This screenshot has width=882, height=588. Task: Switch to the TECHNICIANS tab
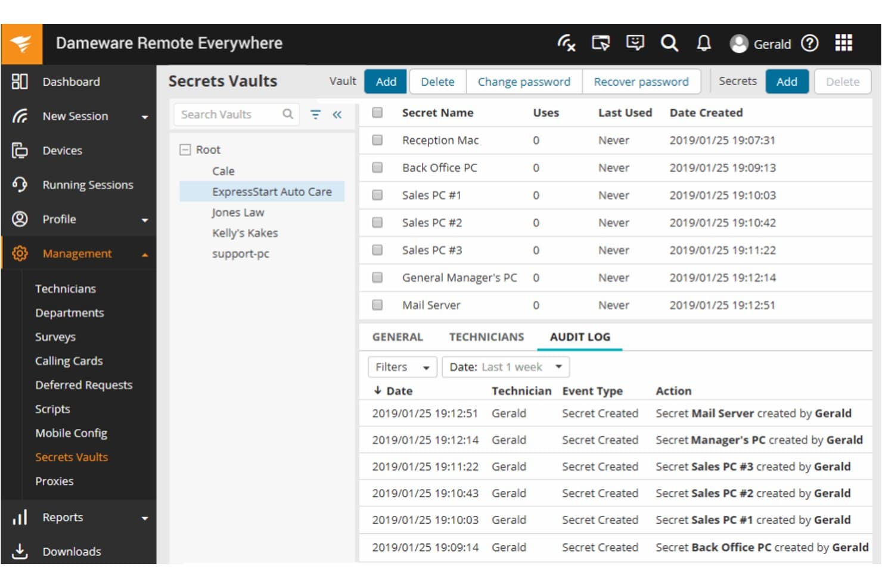486,337
